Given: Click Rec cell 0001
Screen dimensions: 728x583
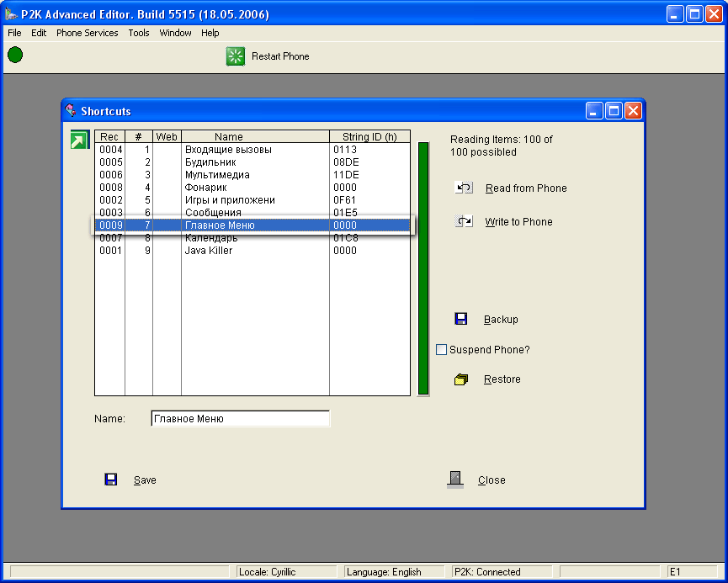Looking at the screenshot, I should point(110,250).
